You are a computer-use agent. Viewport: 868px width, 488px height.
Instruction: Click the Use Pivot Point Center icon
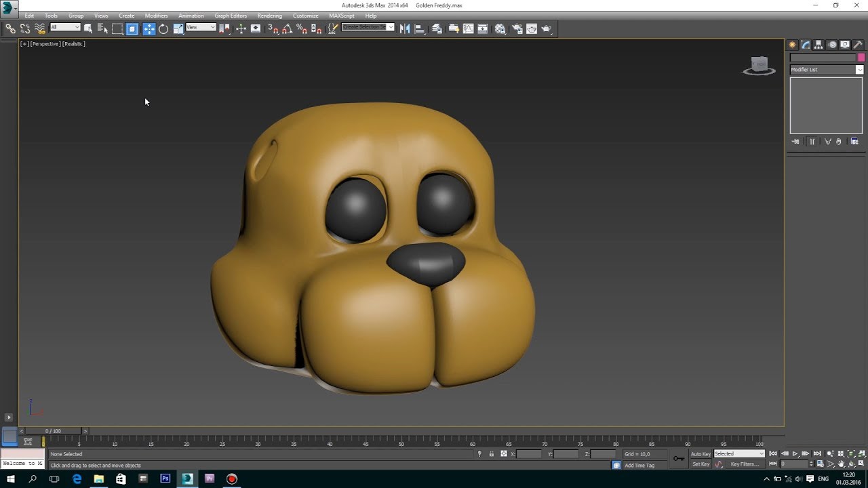click(x=224, y=28)
